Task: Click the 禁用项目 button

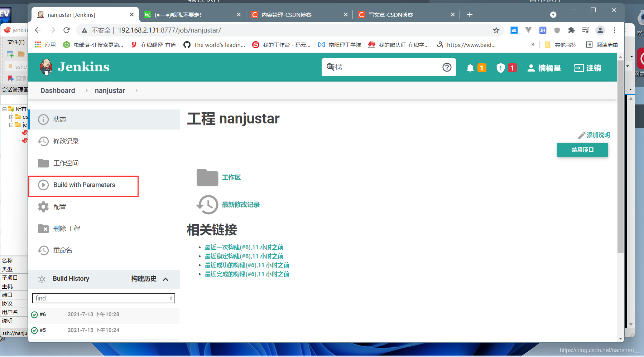Action: tap(582, 150)
